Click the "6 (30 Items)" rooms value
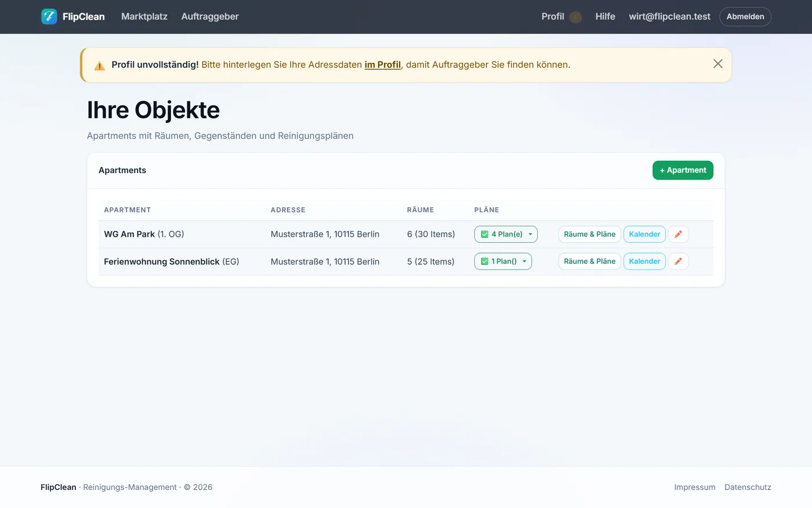 (x=431, y=234)
